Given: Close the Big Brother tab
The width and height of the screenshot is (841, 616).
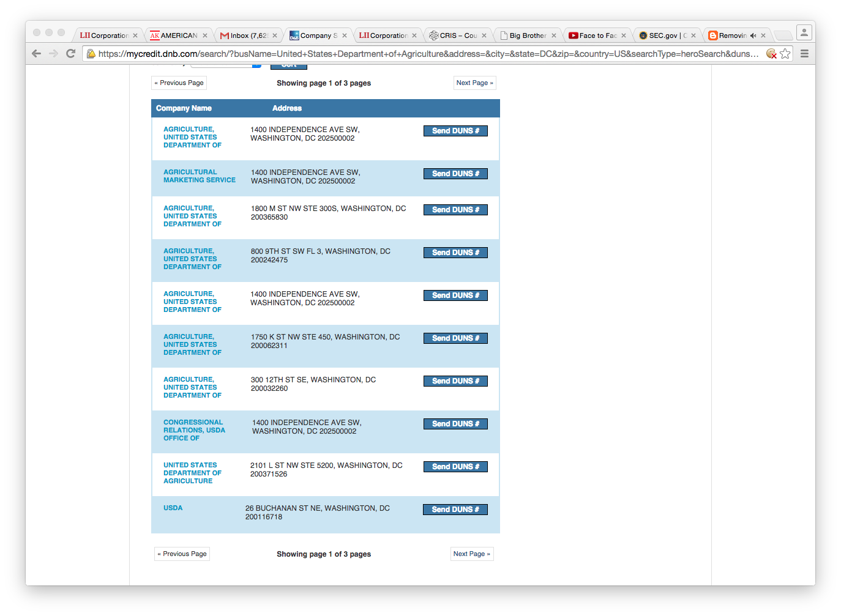Looking at the screenshot, I should pyautogui.click(x=554, y=35).
